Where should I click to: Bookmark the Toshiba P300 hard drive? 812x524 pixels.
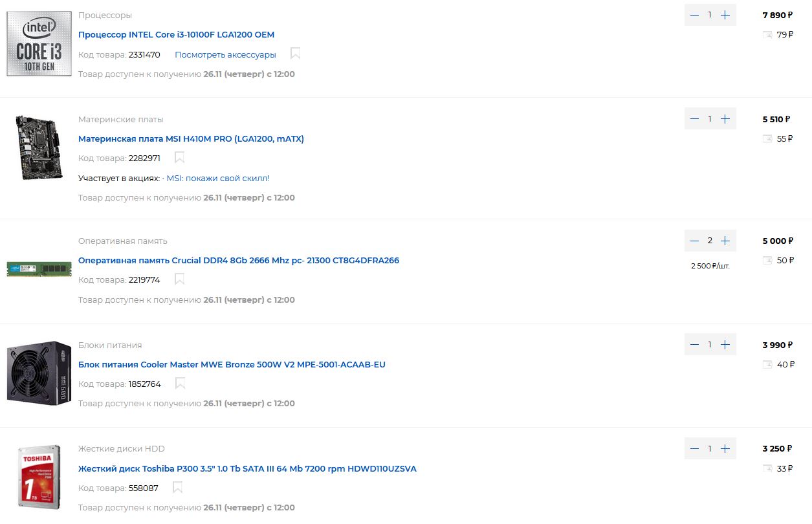(177, 487)
